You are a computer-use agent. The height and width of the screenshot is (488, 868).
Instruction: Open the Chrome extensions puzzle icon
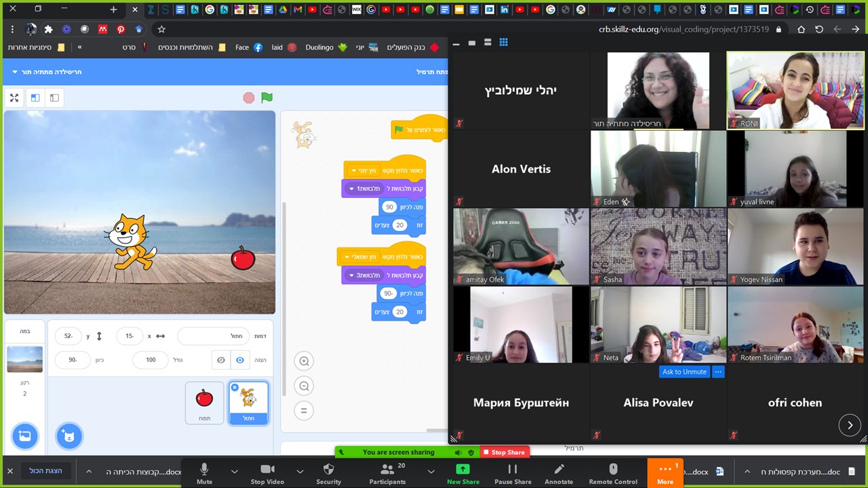pyautogui.click(x=48, y=29)
